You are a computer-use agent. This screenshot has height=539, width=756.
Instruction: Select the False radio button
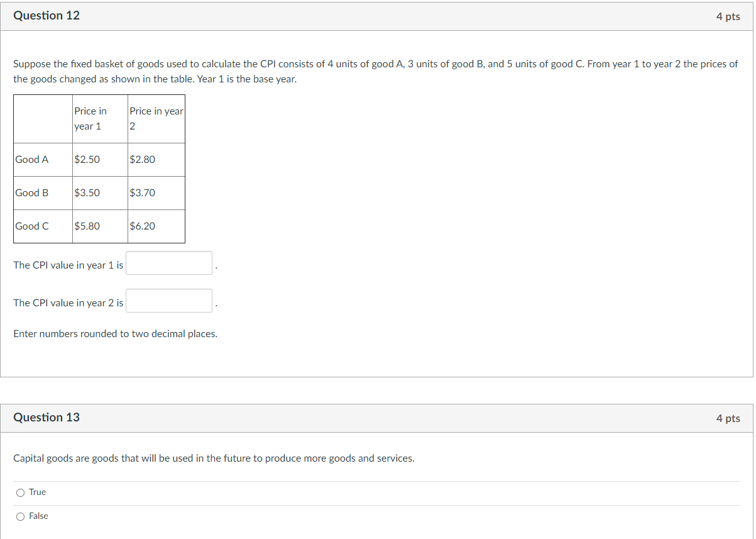[20, 516]
